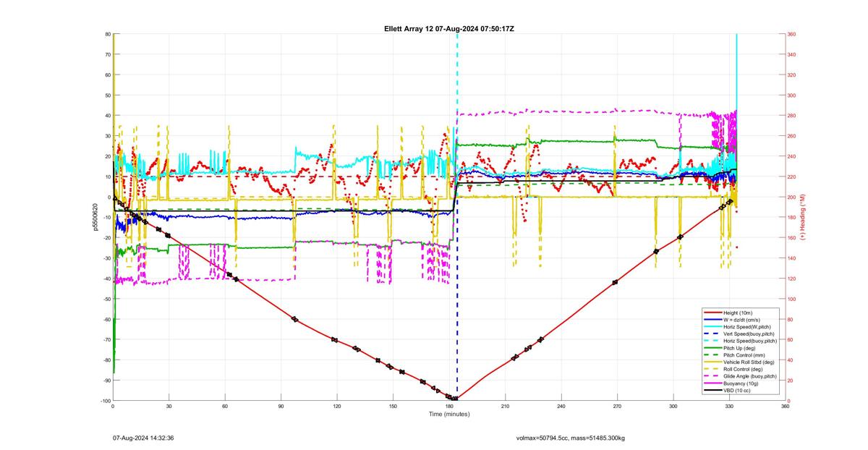The height and width of the screenshot is (450, 868).
Task: Select the left axis tick label '-100'
Action: point(106,401)
